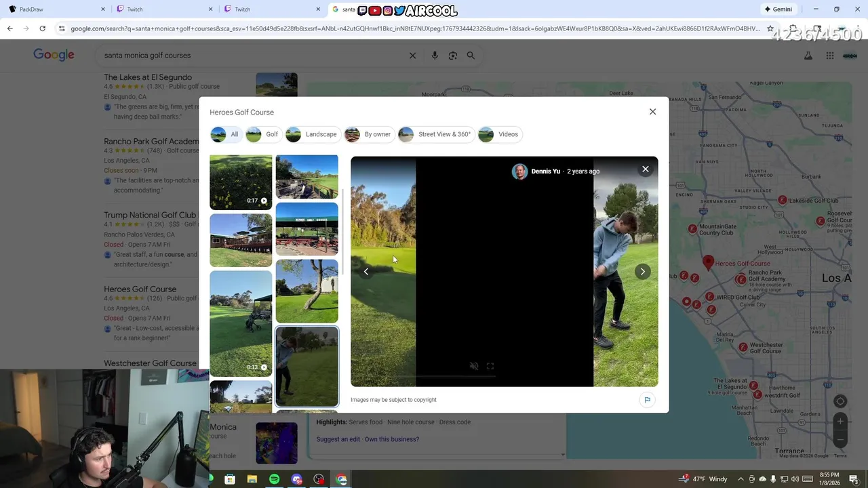Open The Lakes at El Segundo result
This screenshot has width=868, height=488.
click(x=148, y=77)
